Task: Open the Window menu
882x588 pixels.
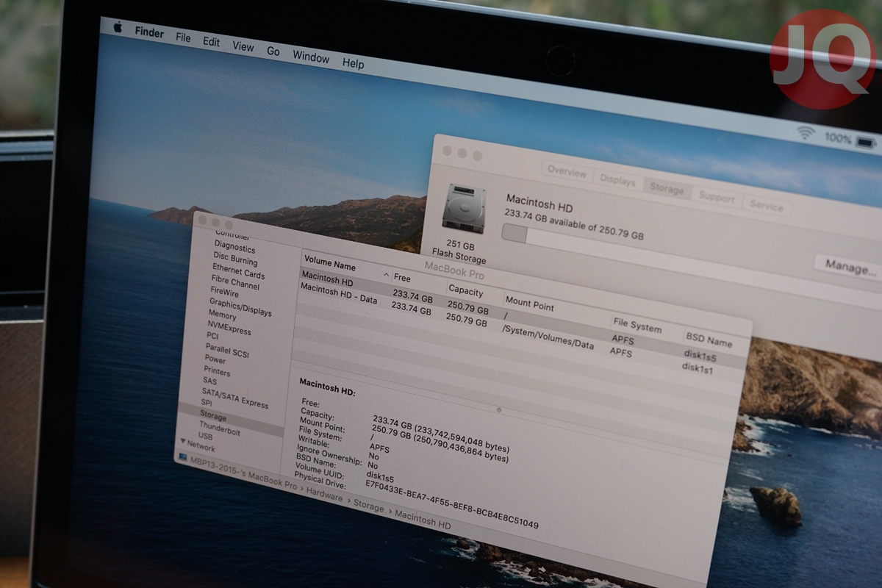Action: (x=311, y=57)
